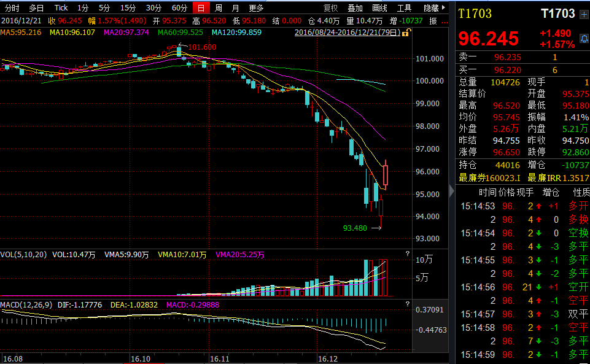Click the 最廉券160023.I bond label
Image resolution: width=590 pixels, height=364 pixels.
tap(489, 178)
